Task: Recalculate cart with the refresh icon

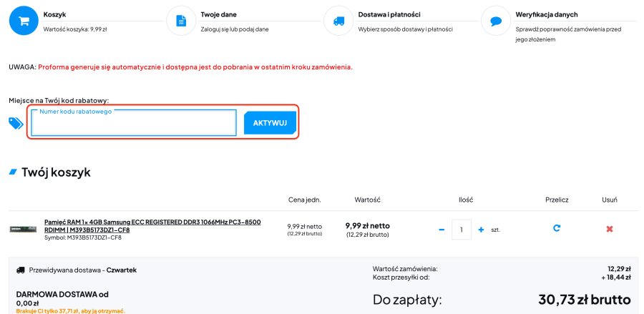Action: click(x=557, y=229)
